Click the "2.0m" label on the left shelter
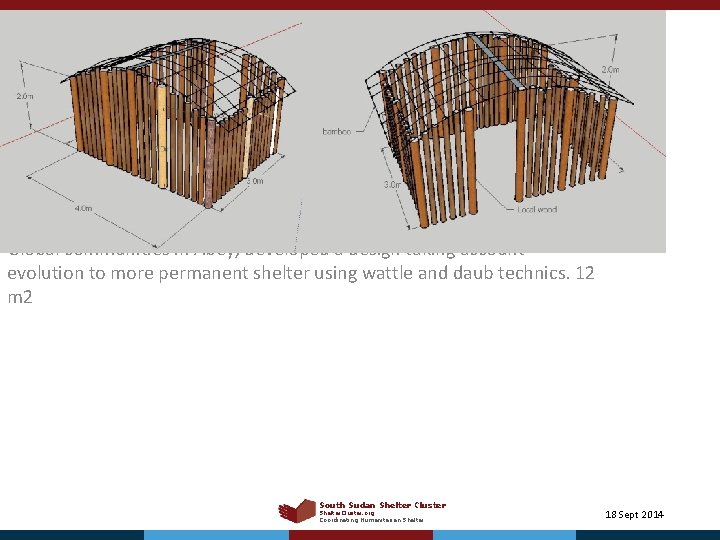 click(25, 96)
